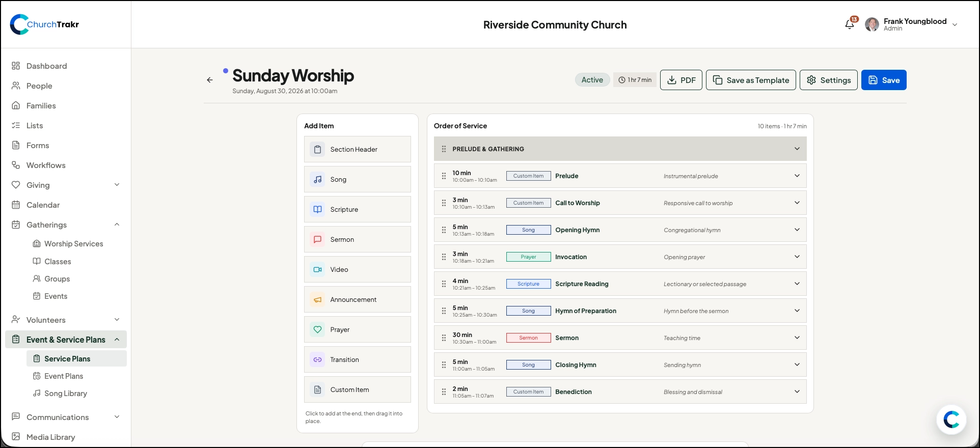Add a Prayer item via the heart icon

point(318,329)
